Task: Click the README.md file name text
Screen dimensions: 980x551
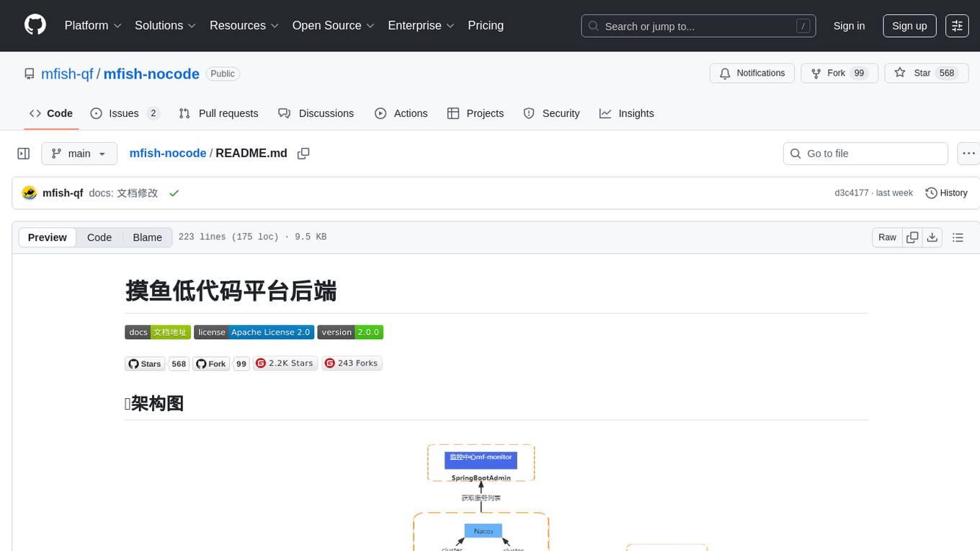Action: click(251, 153)
